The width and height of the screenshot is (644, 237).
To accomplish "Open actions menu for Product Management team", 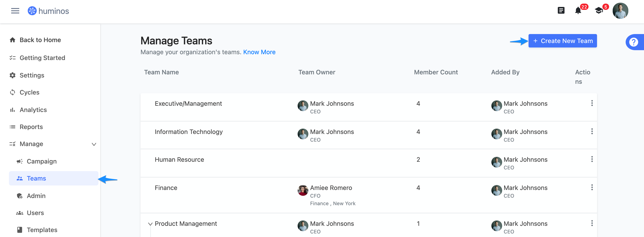I will click(592, 223).
